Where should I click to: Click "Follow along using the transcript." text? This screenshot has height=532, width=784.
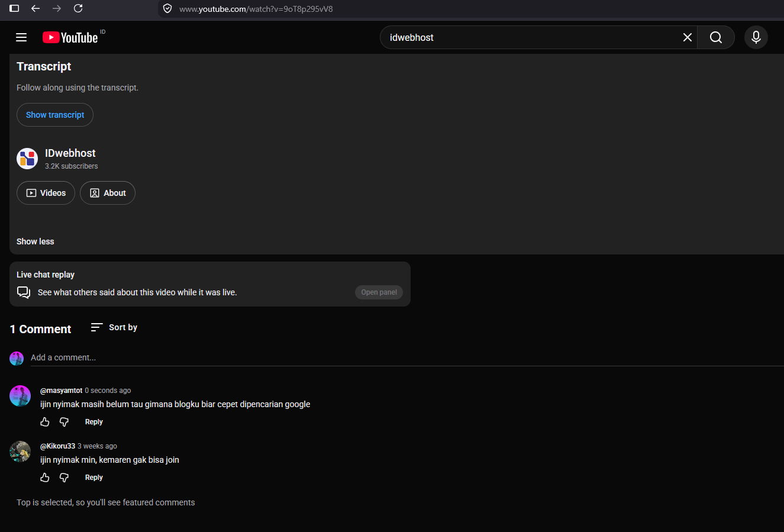[x=78, y=88]
